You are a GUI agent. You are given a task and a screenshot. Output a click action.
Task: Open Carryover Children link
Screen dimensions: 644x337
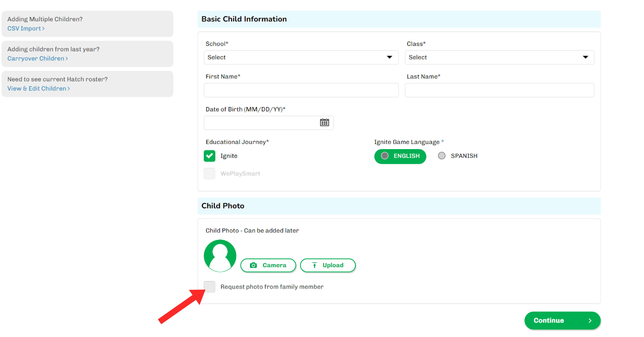point(36,59)
